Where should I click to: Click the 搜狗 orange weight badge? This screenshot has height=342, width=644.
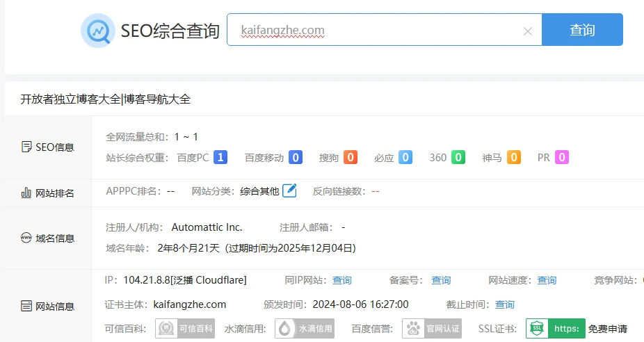(x=351, y=158)
